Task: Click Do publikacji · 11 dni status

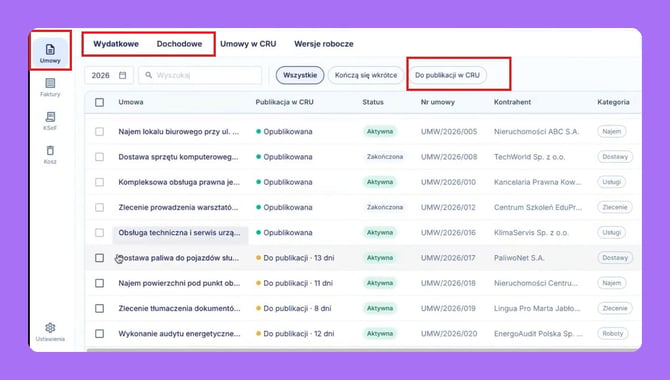Action: (294, 283)
